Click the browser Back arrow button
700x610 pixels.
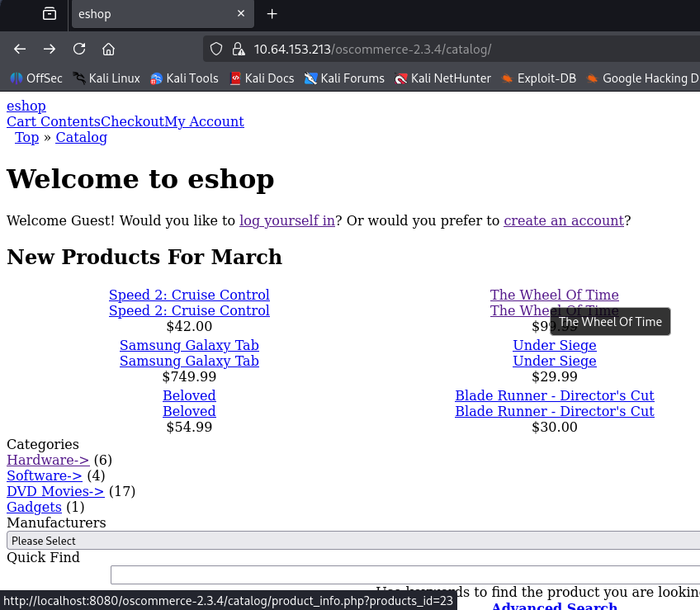coord(20,49)
